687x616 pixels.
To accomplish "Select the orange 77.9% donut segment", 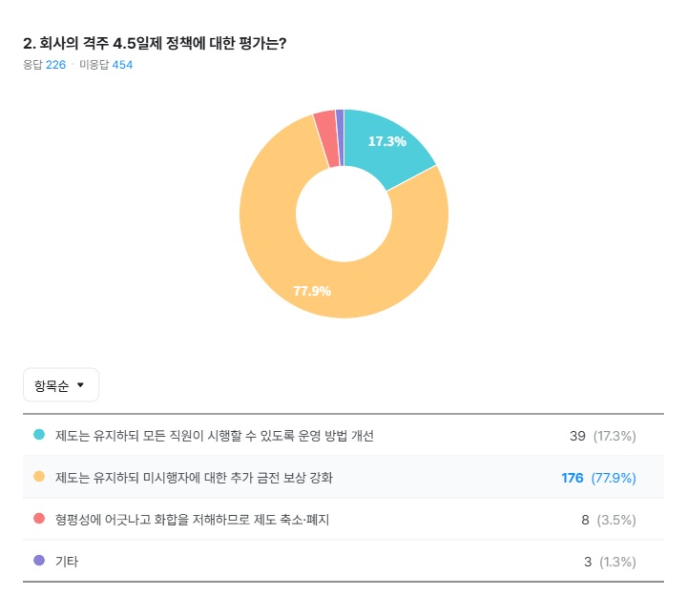I will (286, 257).
